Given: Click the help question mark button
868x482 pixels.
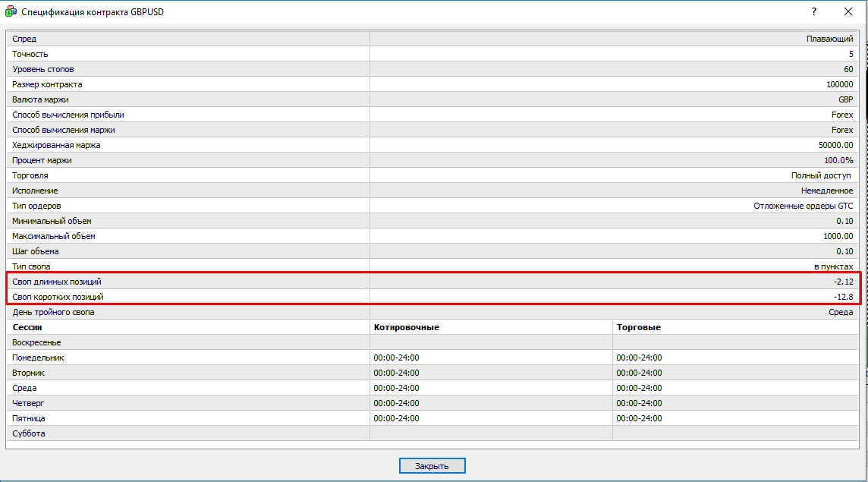Looking at the screenshot, I should (x=813, y=11).
